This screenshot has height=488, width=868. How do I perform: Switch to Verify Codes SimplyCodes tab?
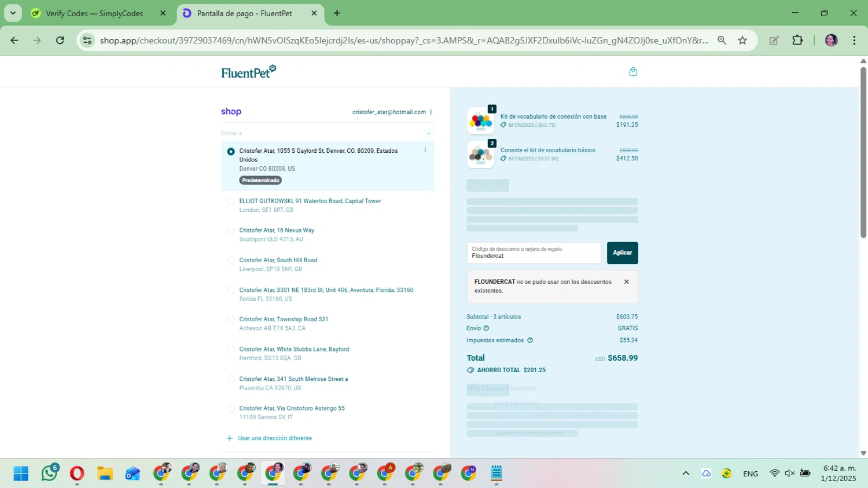[x=94, y=13]
